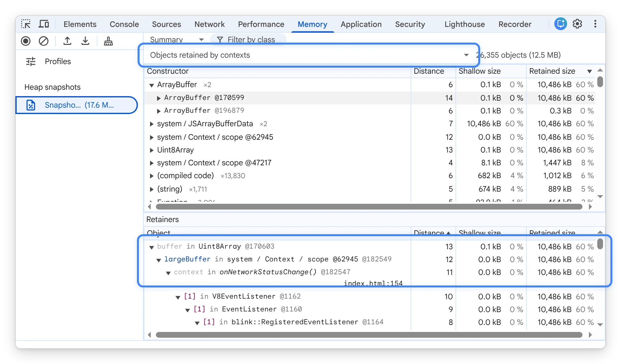Click the filter funnel icon

[x=220, y=40]
